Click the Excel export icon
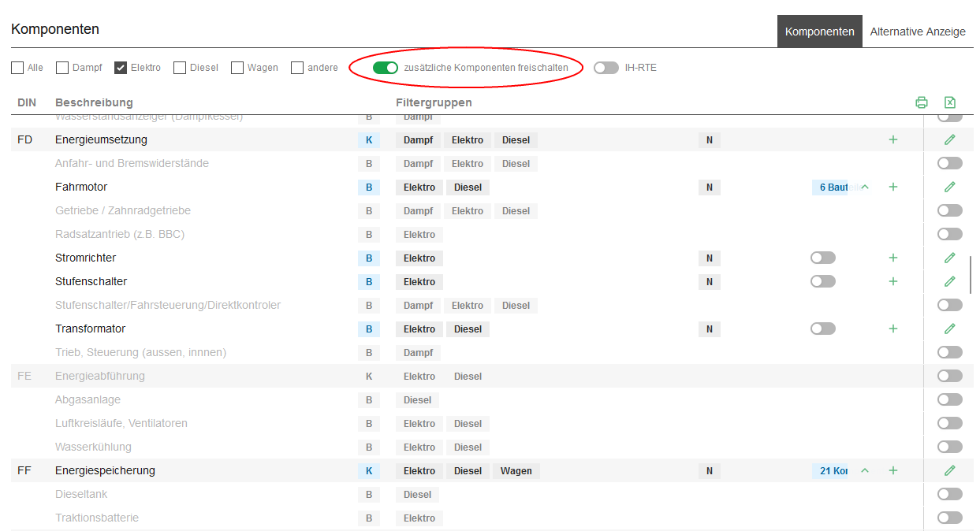 [949, 102]
